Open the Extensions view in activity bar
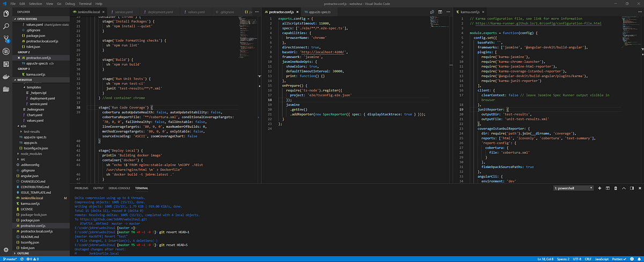644x262 pixels. click(6, 63)
